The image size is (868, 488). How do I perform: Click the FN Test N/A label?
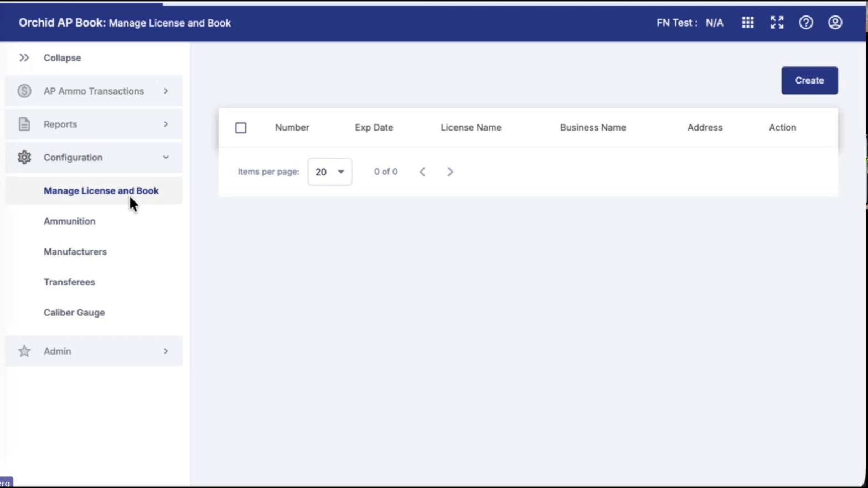[x=690, y=23]
